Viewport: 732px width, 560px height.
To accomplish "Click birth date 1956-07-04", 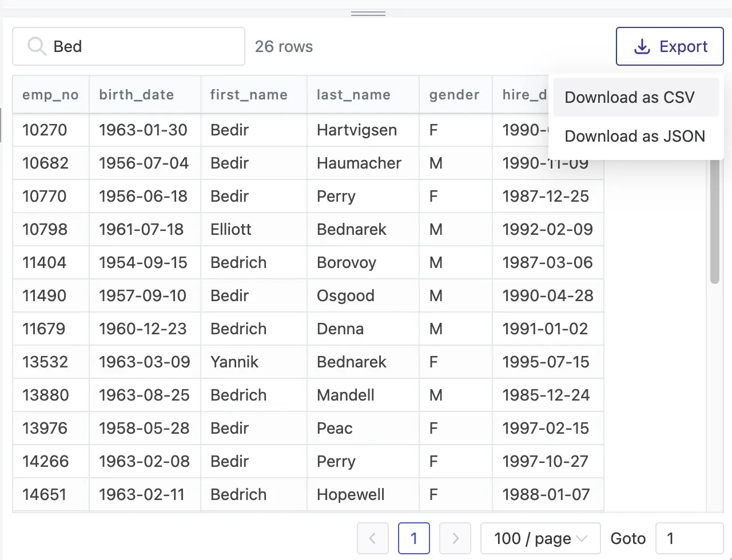I will coord(144,163).
